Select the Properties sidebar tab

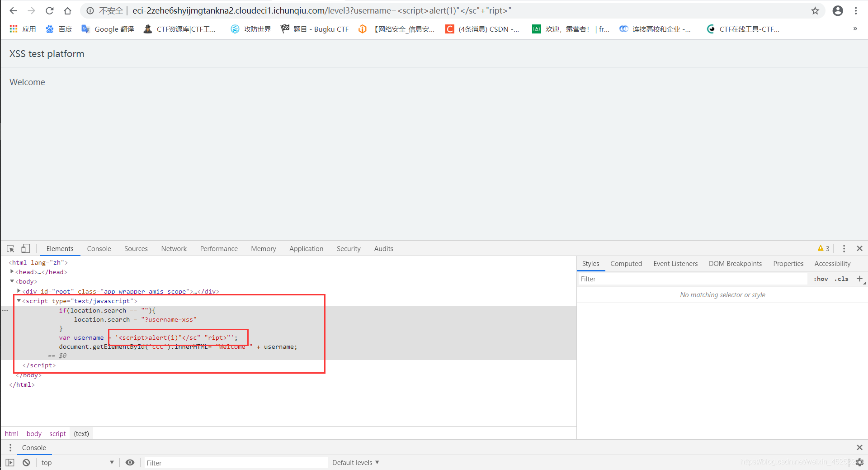pos(788,264)
